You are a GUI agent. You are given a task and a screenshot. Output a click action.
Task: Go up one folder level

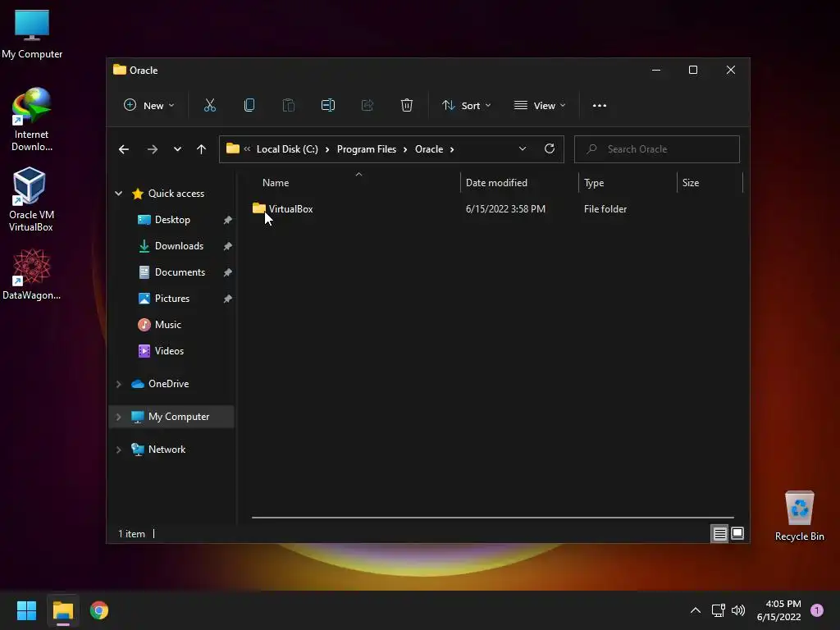tap(202, 149)
